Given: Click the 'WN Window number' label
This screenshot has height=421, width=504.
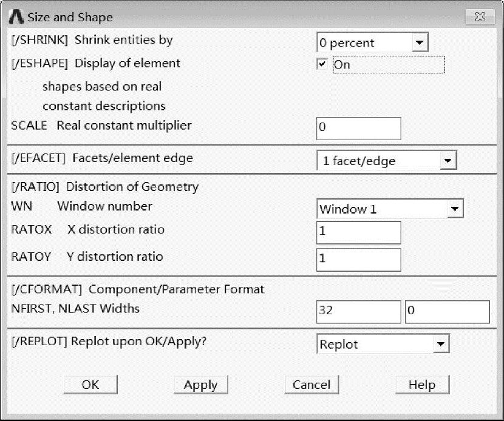Looking at the screenshot, I should pos(81,206).
